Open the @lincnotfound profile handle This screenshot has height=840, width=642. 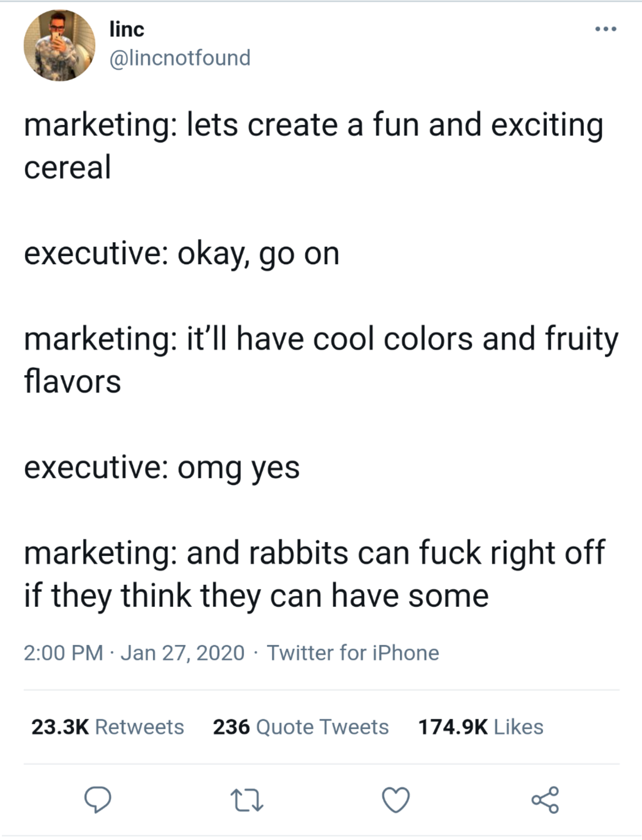pyautogui.click(x=180, y=57)
